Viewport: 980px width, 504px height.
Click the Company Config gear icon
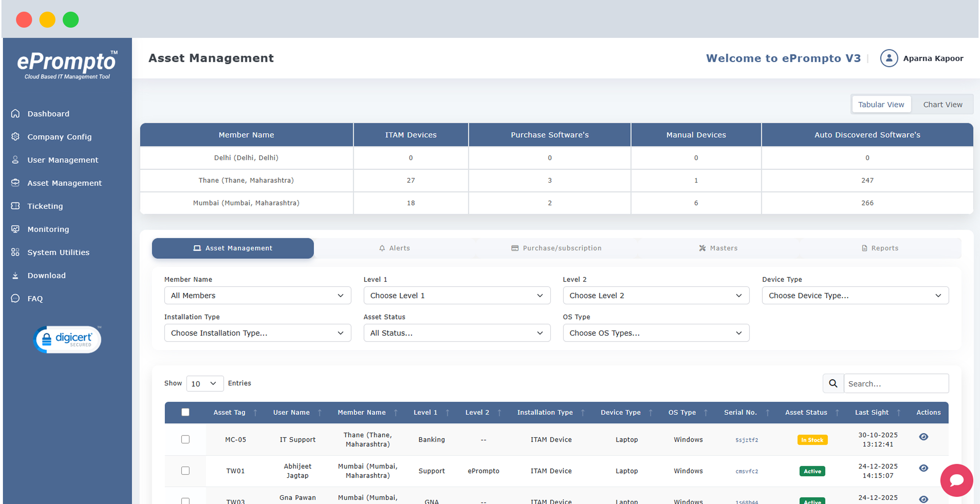pyautogui.click(x=15, y=137)
